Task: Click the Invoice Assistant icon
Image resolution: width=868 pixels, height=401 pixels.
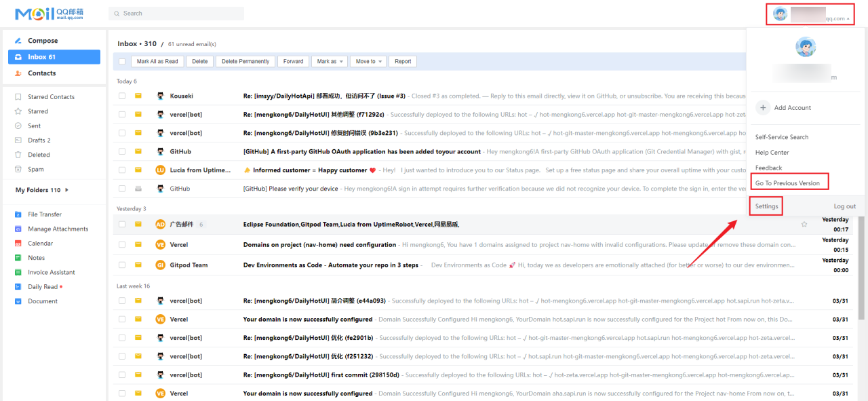Action: tap(18, 273)
